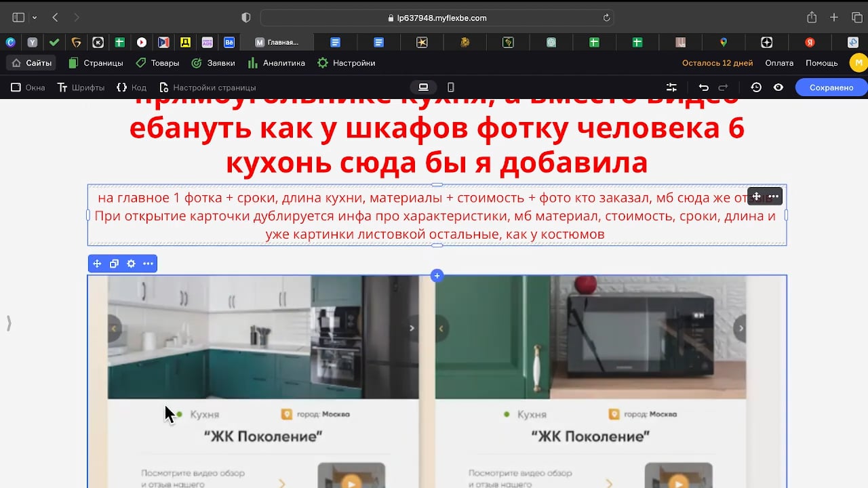868x488 pixels.
Task: Switch to mobile view mode
Action: (x=451, y=87)
